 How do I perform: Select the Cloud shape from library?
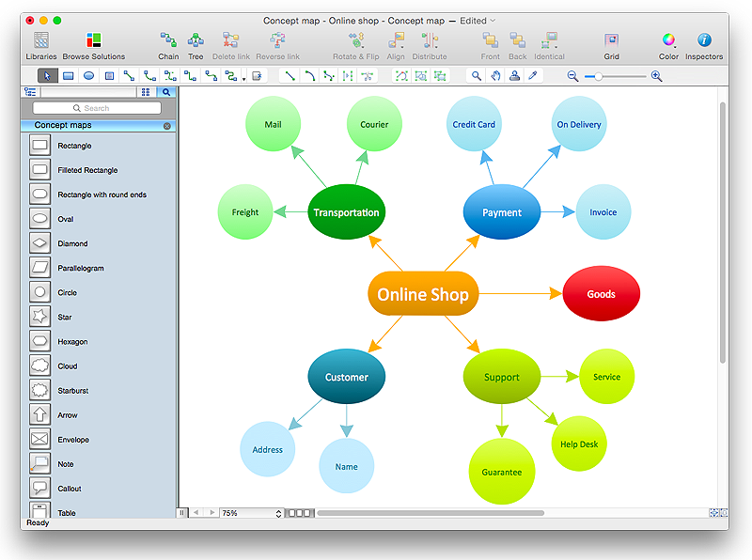pyautogui.click(x=39, y=366)
